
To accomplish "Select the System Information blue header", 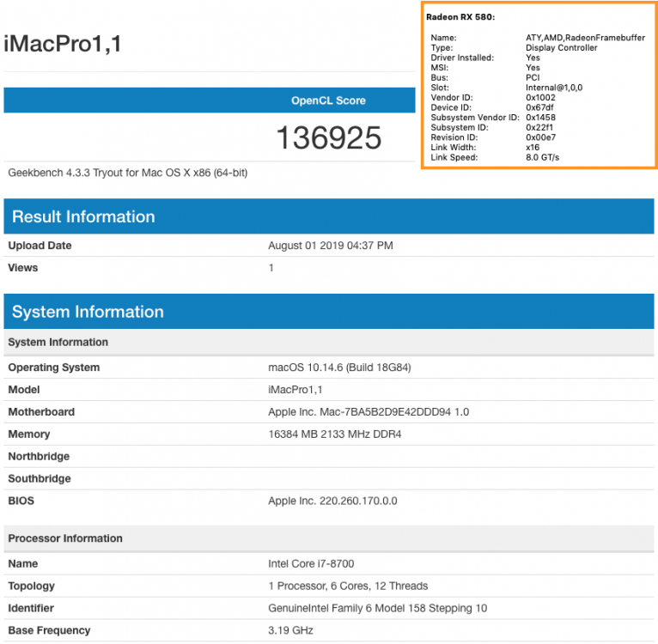I will pyautogui.click(x=329, y=312).
